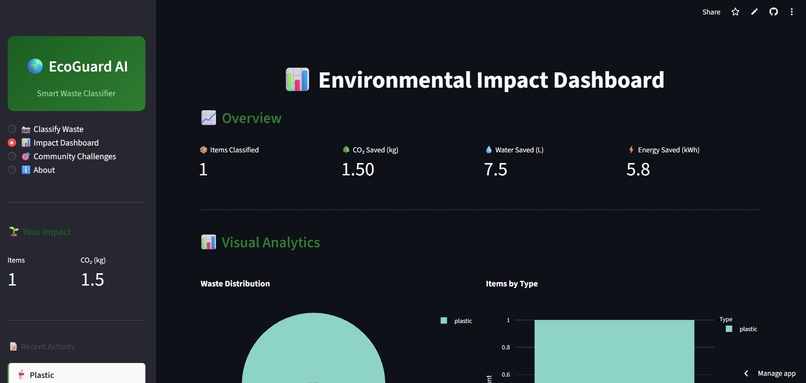Click the chart icon beside Visual Analytics
This screenshot has height=383, width=806.
pos(208,242)
